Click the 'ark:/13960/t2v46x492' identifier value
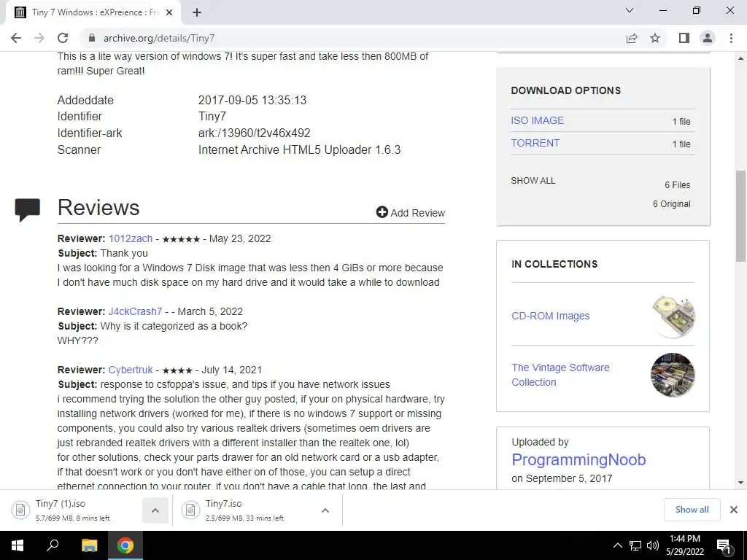747x560 pixels. tap(255, 133)
